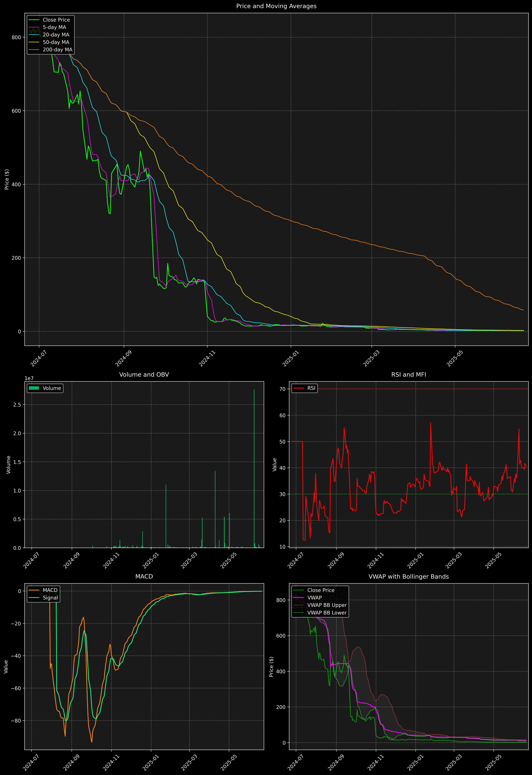
Task: Click orange line sample beside '200-day MA'
Action: pyautogui.click(x=34, y=50)
